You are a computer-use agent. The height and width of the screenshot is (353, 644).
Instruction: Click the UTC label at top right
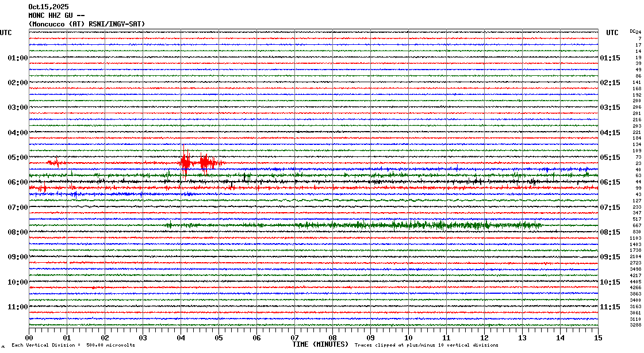[x=612, y=33]
